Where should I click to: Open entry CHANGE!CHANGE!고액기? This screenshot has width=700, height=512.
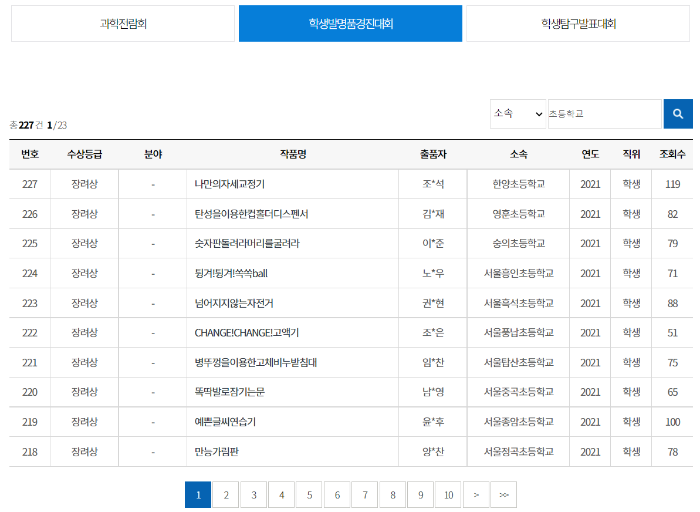click(x=246, y=333)
